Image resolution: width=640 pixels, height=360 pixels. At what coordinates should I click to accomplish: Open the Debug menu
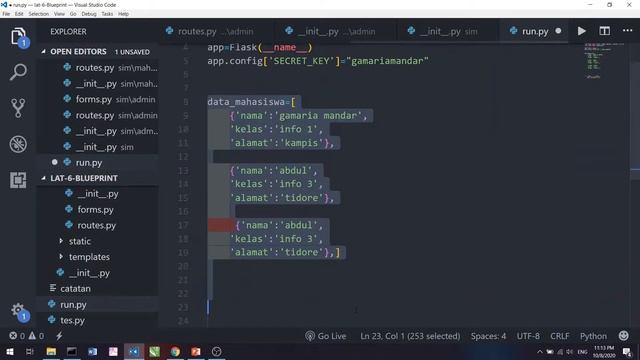click(x=89, y=14)
